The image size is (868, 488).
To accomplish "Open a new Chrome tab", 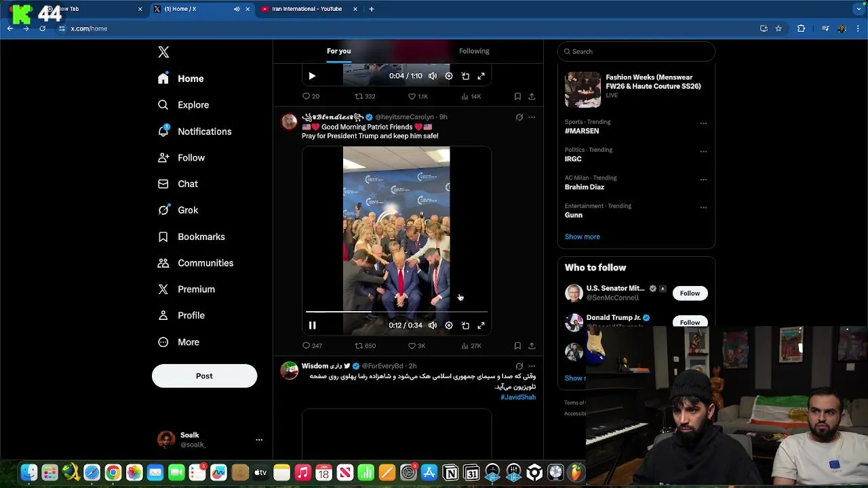I will click(371, 9).
